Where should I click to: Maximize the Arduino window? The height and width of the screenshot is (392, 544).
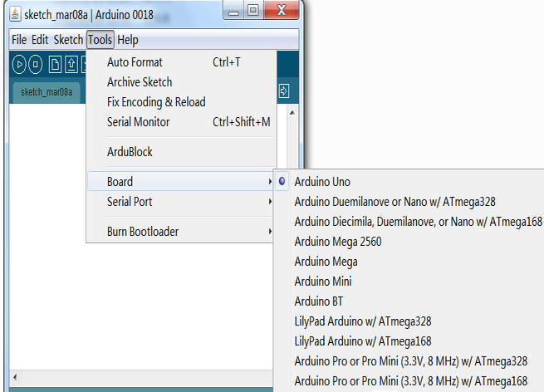[x=253, y=10]
